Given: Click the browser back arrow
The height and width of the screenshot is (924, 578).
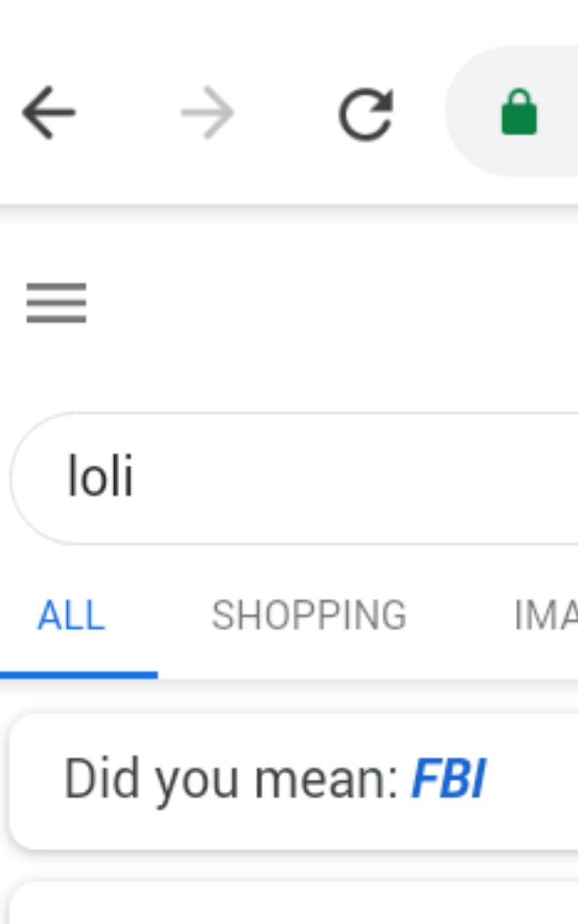Looking at the screenshot, I should pyautogui.click(x=48, y=112).
